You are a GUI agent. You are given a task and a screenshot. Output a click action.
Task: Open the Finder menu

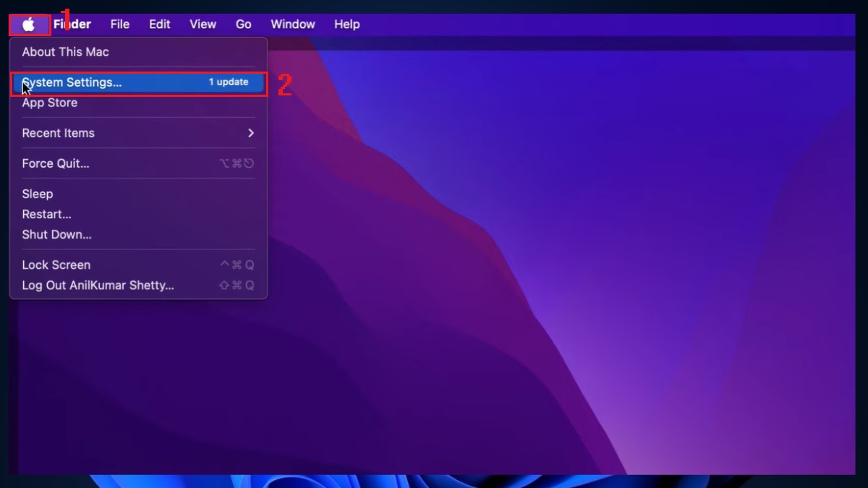[72, 25]
